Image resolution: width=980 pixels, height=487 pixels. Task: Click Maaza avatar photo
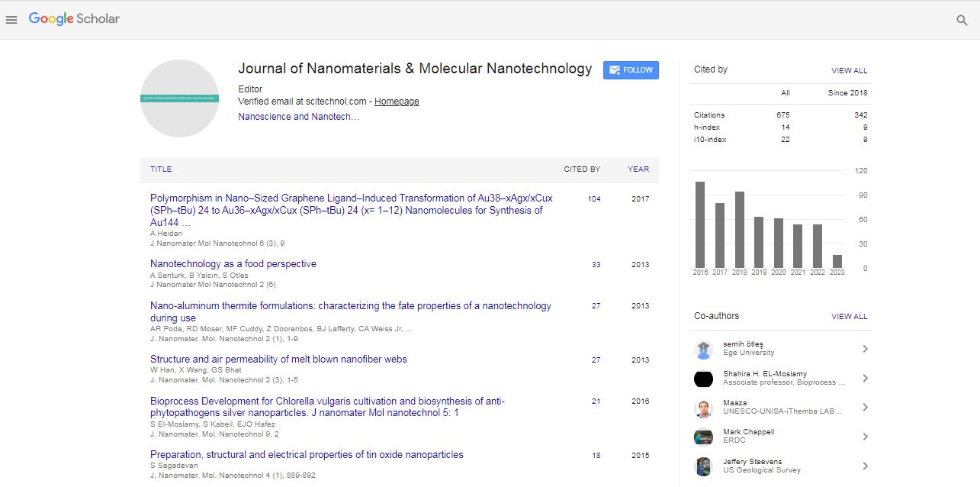[704, 408]
